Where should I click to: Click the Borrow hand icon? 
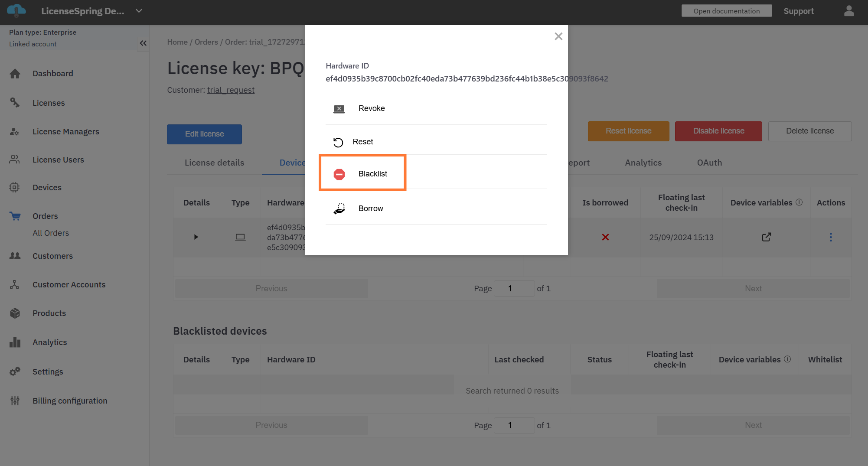[x=339, y=209]
